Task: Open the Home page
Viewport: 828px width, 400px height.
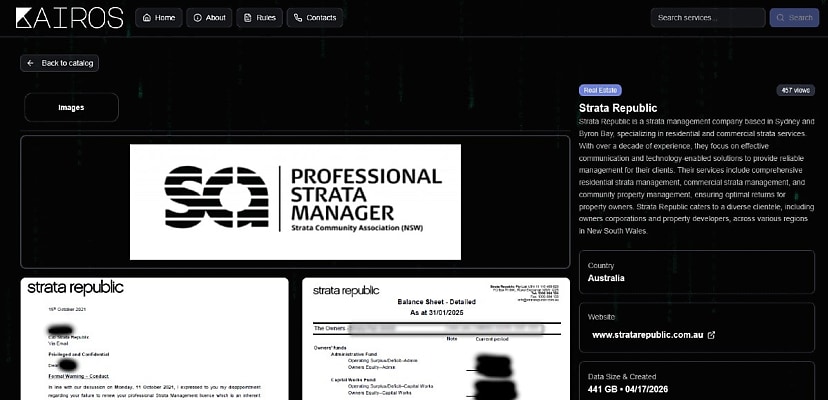Action: pos(159,17)
